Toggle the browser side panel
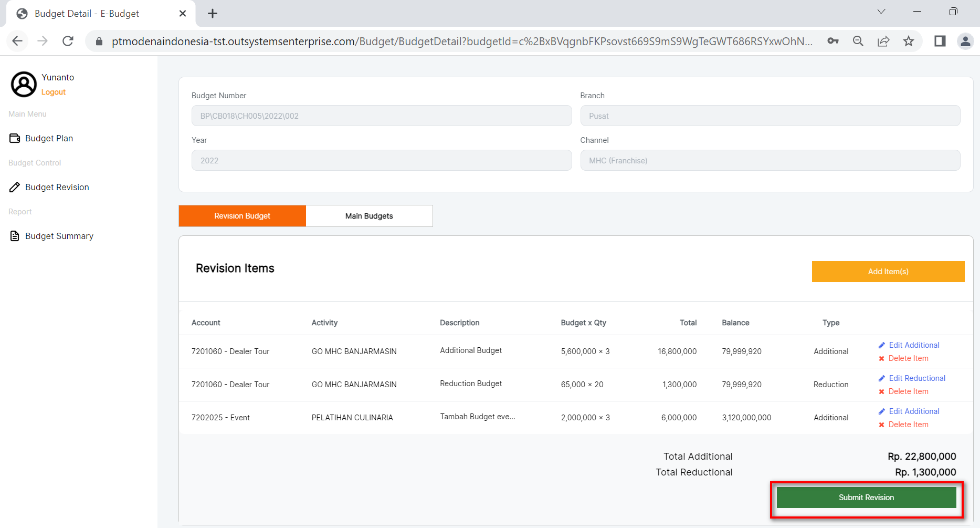980x528 pixels. coord(940,41)
